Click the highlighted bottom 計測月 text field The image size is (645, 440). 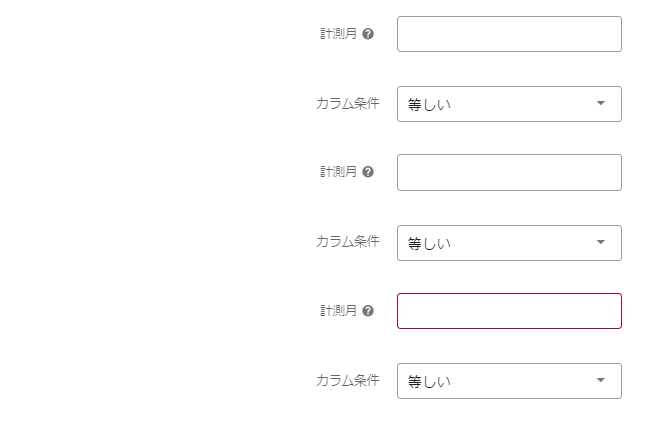pyautogui.click(x=509, y=311)
